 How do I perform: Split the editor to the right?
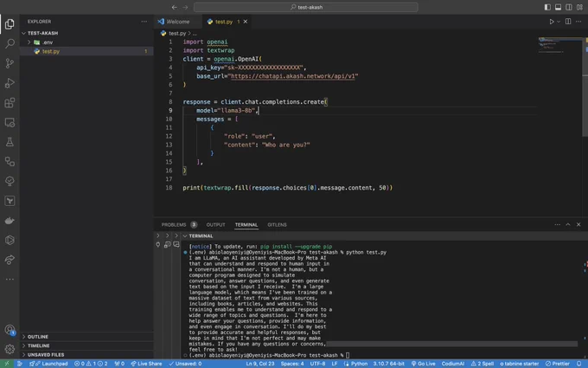pyautogui.click(x=568, y=22)
